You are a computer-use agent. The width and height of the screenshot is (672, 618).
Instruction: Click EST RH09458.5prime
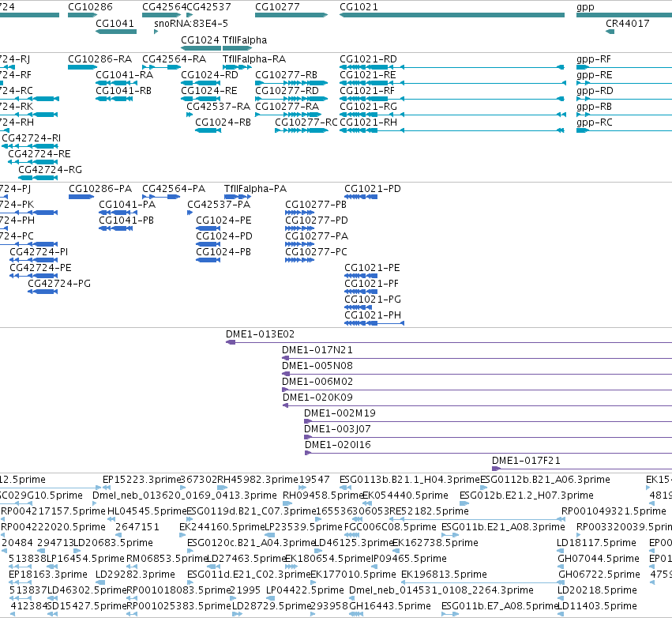click(x=323, y=496)
